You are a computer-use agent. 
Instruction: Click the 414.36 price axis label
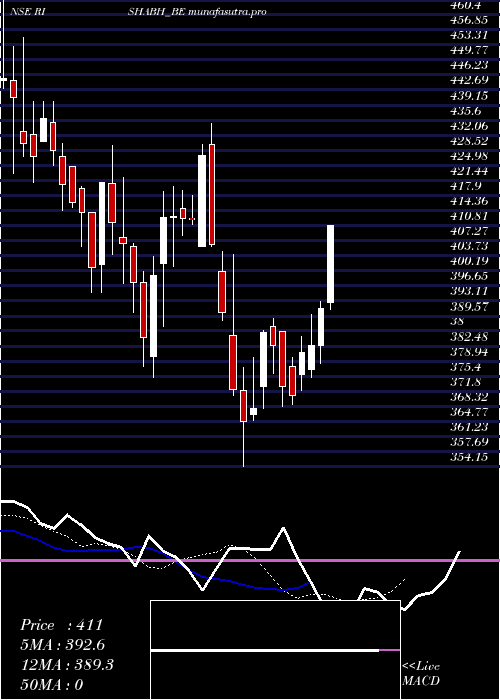click(469, 202)
